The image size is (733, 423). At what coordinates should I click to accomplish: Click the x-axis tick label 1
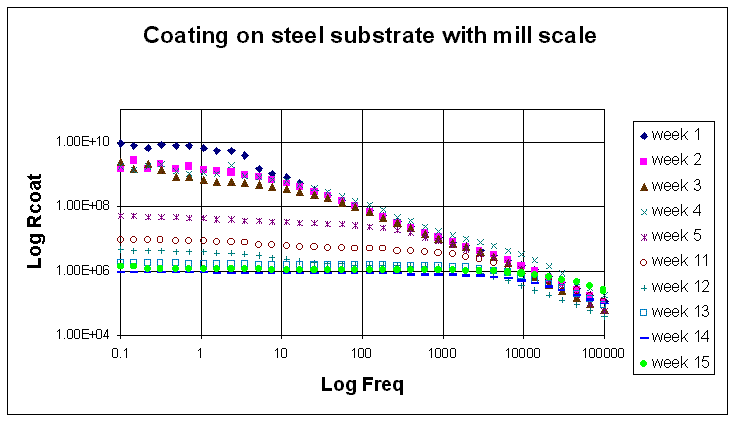point(200,353)
